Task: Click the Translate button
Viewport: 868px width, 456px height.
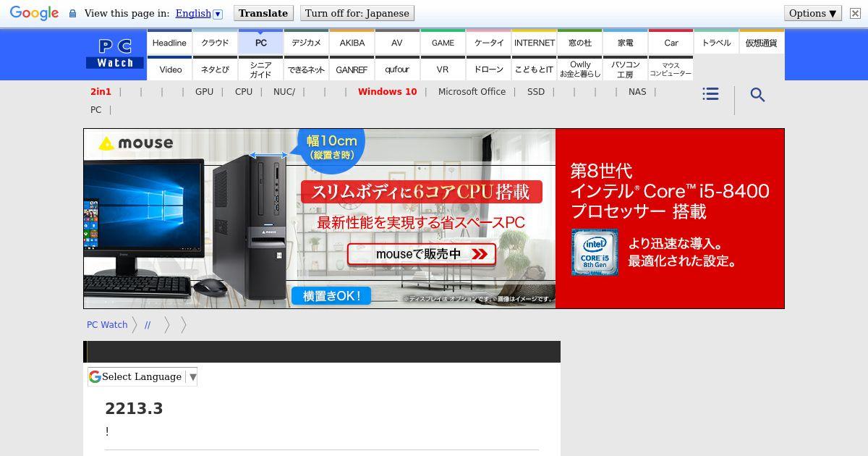Action: pos(263,13)
